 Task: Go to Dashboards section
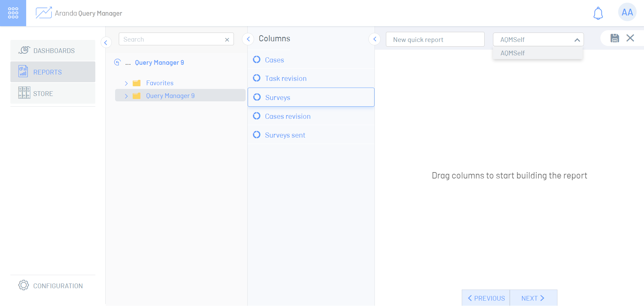click(x=53, y=51)
